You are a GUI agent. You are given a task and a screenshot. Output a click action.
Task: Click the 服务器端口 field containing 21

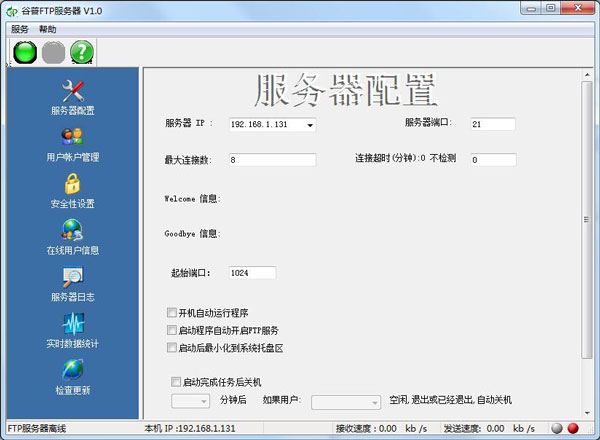[493, 124]
